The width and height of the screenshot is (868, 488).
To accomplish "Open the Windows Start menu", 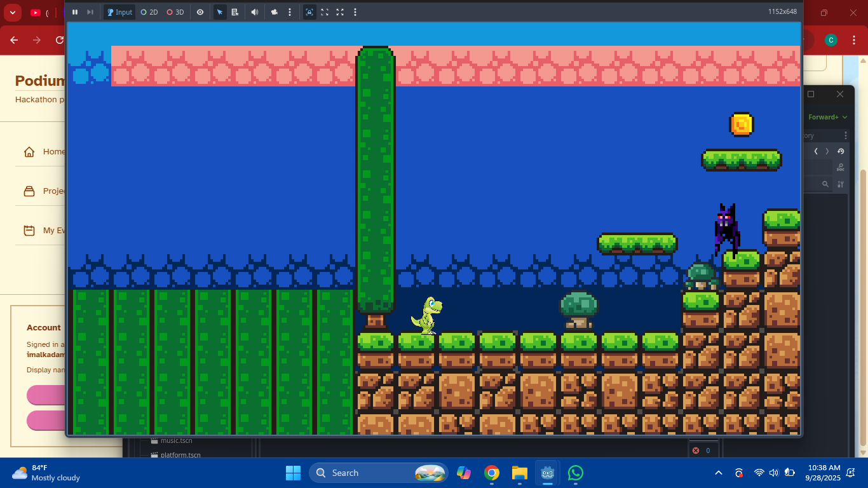I will 293,473.
